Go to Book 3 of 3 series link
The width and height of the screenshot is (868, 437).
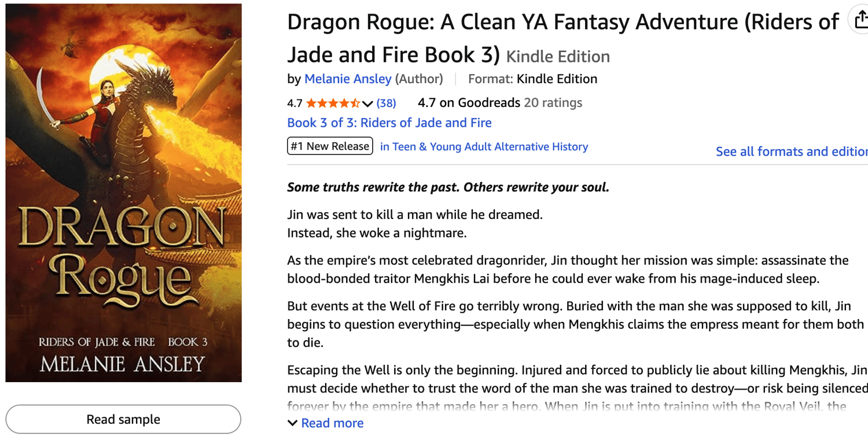[x=389, y=123]
